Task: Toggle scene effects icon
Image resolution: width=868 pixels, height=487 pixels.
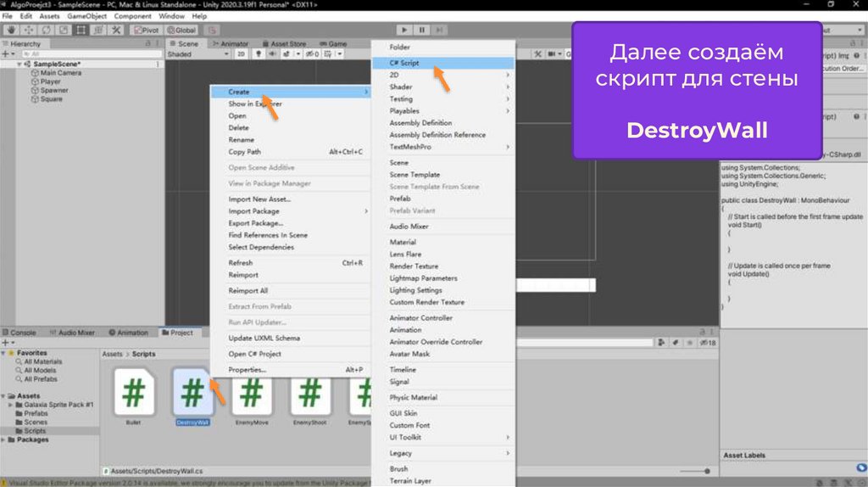Action: [x=287, y=54]
